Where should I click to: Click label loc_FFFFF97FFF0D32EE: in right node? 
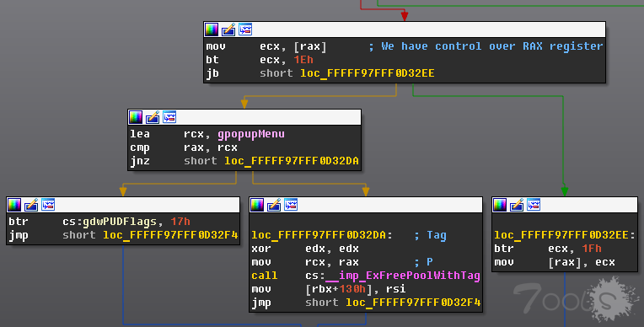point(564,235)
